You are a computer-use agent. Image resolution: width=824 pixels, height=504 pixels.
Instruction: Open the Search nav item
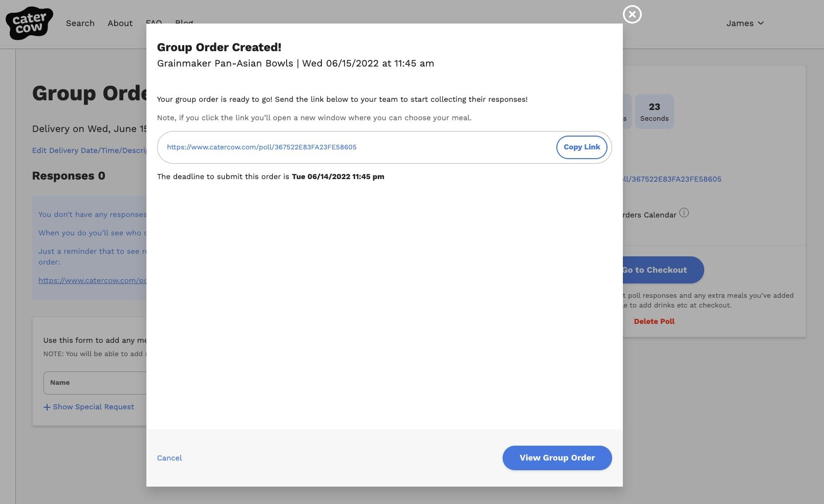(x=80, y=23)
